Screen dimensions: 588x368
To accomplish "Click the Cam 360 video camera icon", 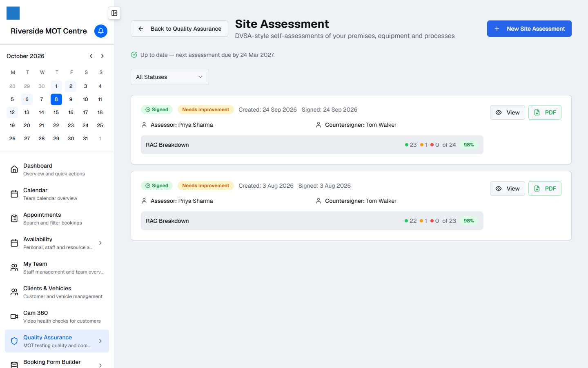I will coord(14,316).
